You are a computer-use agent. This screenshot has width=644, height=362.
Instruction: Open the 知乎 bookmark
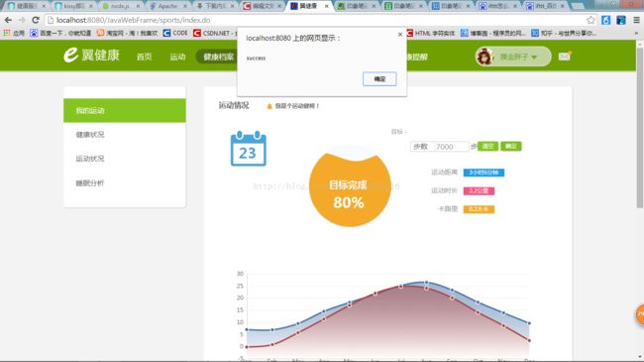(x=564, y=33)
